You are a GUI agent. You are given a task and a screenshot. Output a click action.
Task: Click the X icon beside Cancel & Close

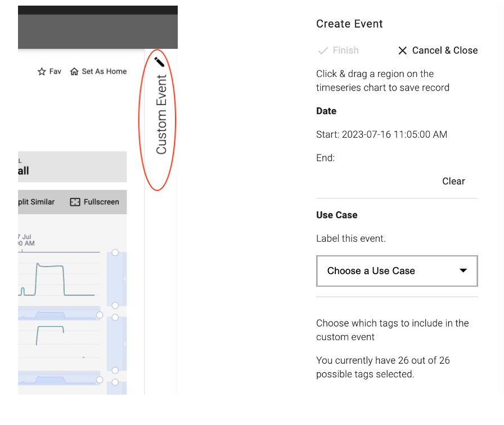pos(402,51)
